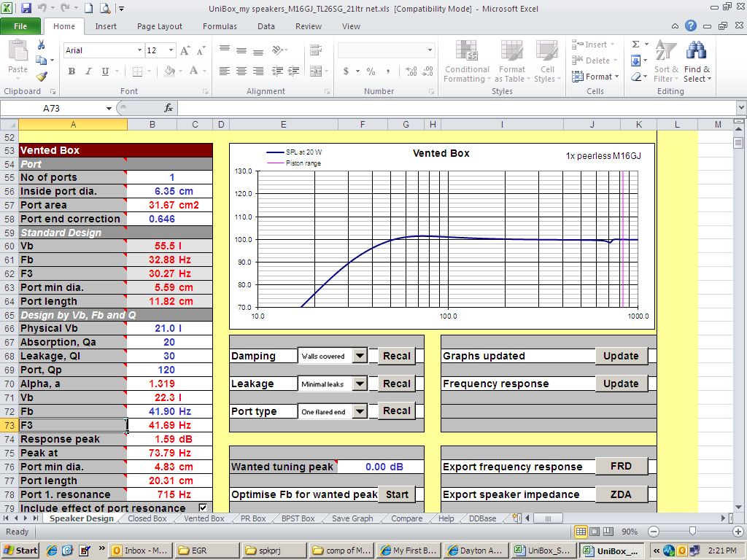Apply Bold formatting
This screenshot has height=560, width=747.
(71, 71)
